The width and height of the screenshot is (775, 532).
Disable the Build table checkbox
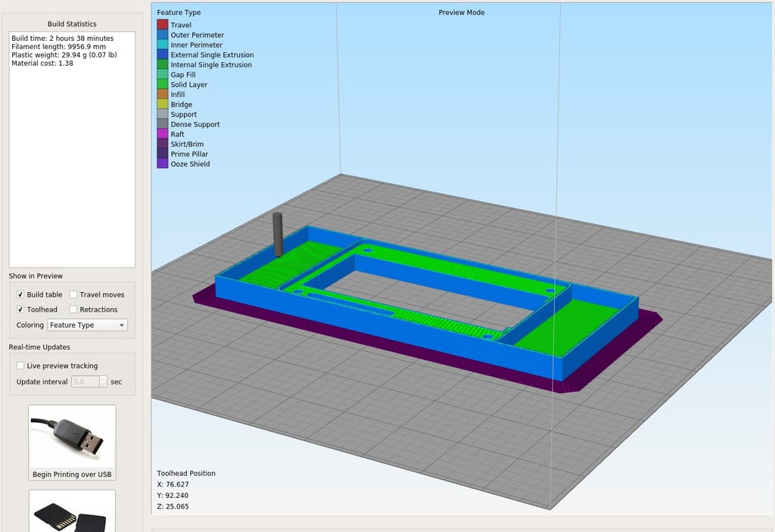19,294
